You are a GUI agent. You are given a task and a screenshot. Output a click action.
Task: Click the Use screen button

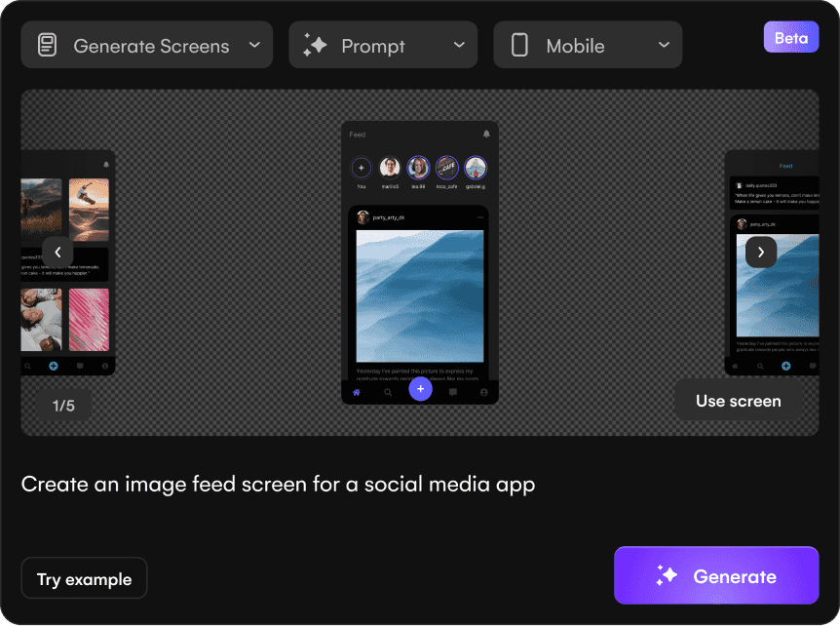[x=739, y=401]
